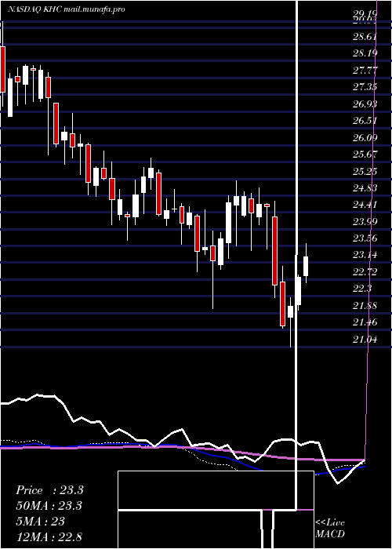The height and width of the screenshot is (549, 392).
Task: Select the 23.99 price axis label
Action: [365, 221]
